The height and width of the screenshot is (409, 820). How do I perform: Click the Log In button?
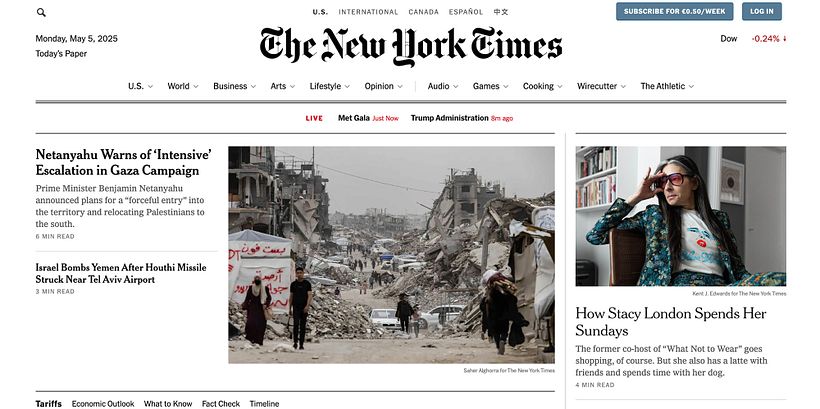click(x=762, y=12)
